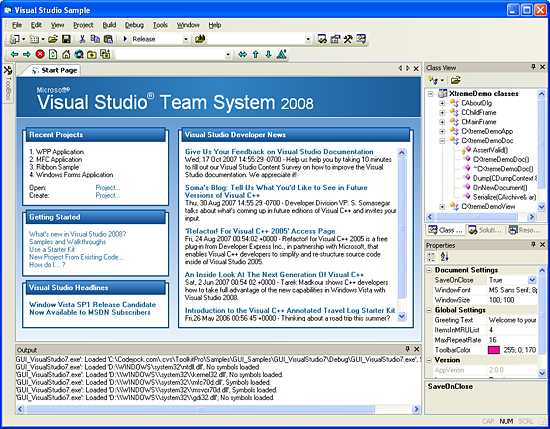
Task: Open What's new in Visual Studio 2008 link
Action: 78,234
